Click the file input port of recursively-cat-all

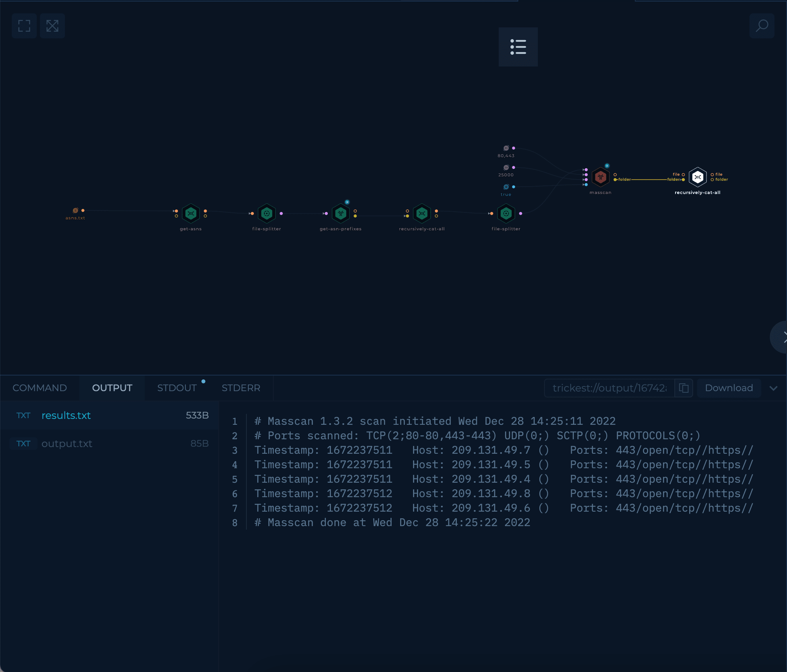coord(683,174)
